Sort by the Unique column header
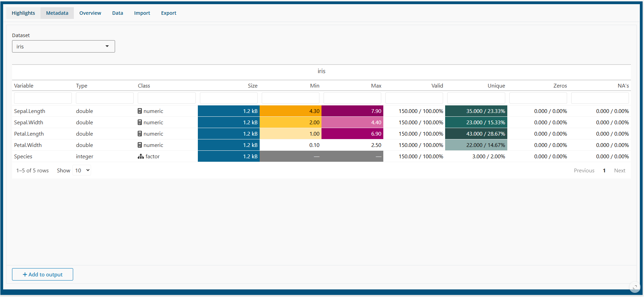 [x=496, y=86]
